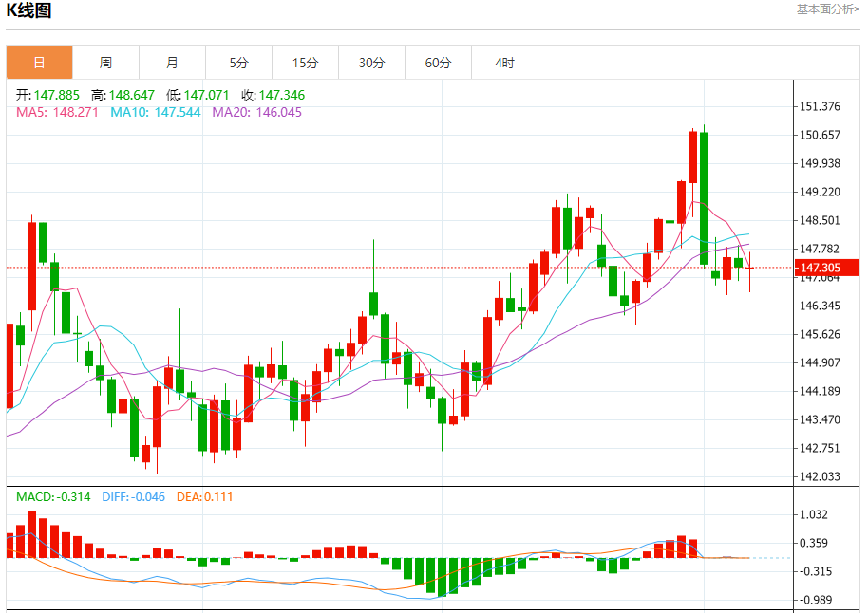
Task: Click the 开:147.885 open value
Action: tap(47, 95)
